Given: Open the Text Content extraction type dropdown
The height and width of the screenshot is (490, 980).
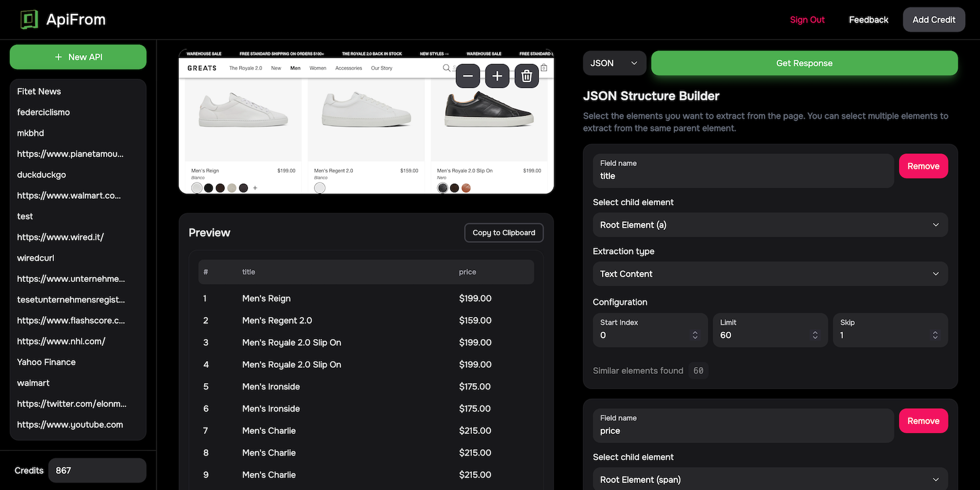Looking at the screenshot, I should click(770, 274).
